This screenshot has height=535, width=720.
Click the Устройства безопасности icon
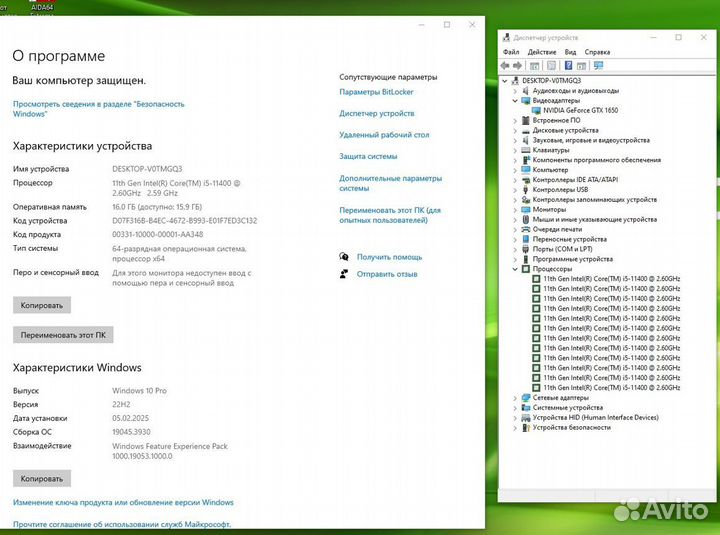pyautogui.click(x=526, y=428)
